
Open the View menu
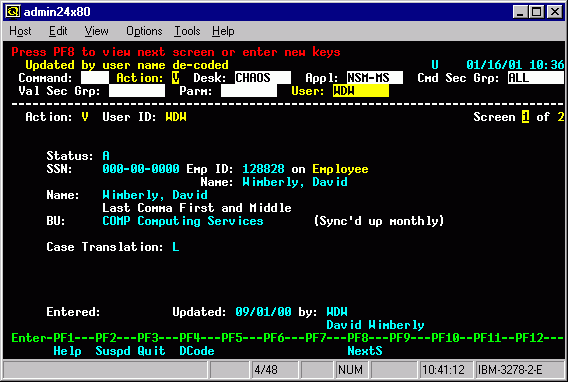(x=96, y=31)
